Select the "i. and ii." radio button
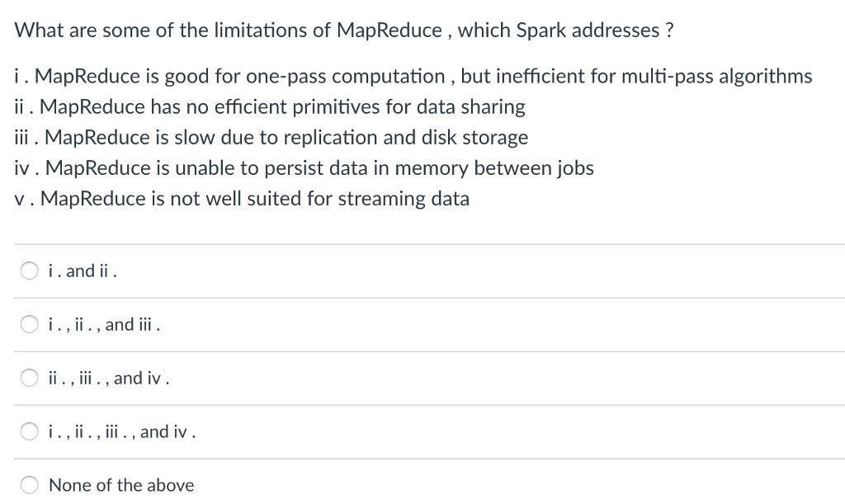The height and width of the screenshot is (504, 845). click(30, 271)
